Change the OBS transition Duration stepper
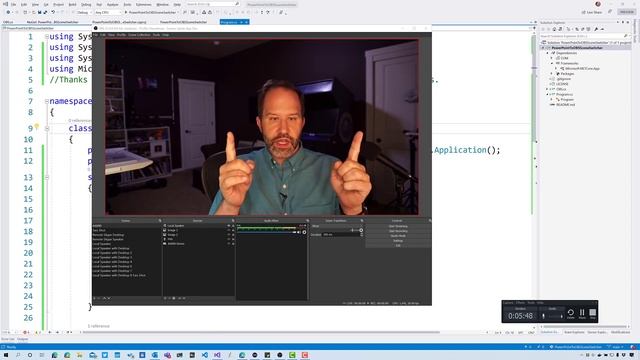This screenshot has width=640, height=360. [x=361, y=234]
